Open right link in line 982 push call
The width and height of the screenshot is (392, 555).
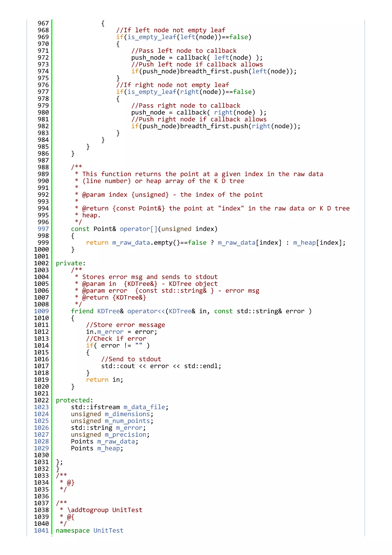[261, 126]
